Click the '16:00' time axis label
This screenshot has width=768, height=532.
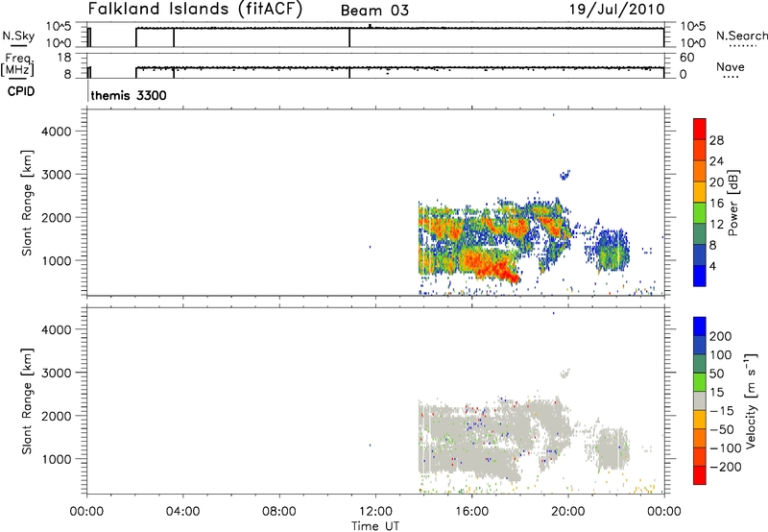pos(471,512)
